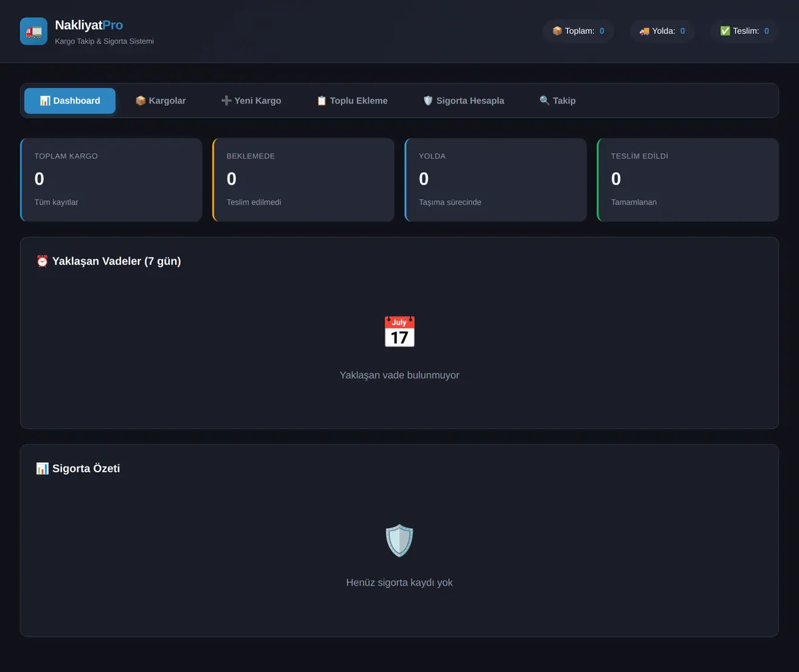
Task: Click the "Tamamlanan" caption
Action: [634, 202]
